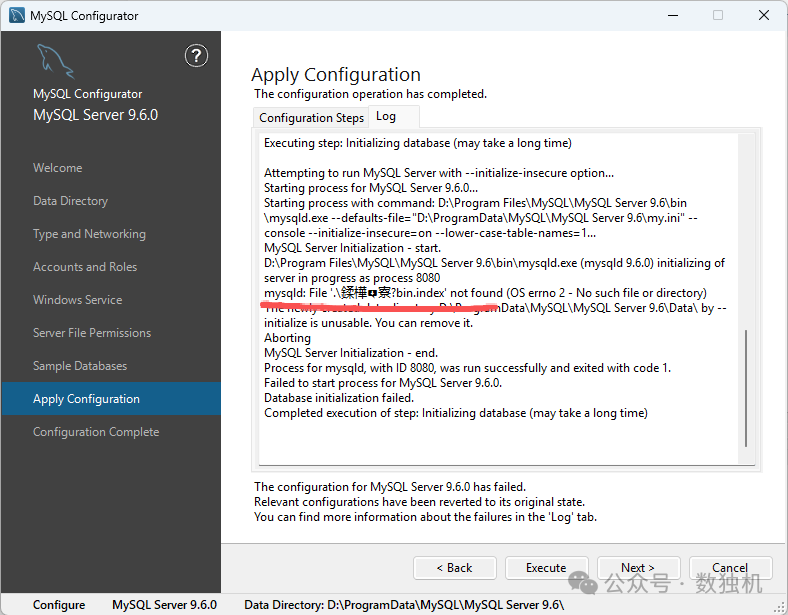The image size is (788, 615).
Task: Click the Back button
Action: [x=455, y=568]
